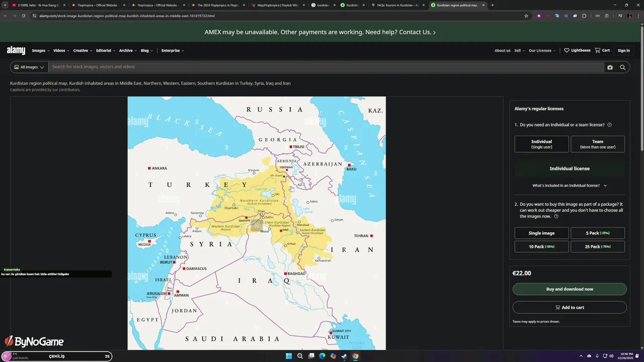Choose the 10 Pack option
644x362 pixels.
click(x=541, y=246)
